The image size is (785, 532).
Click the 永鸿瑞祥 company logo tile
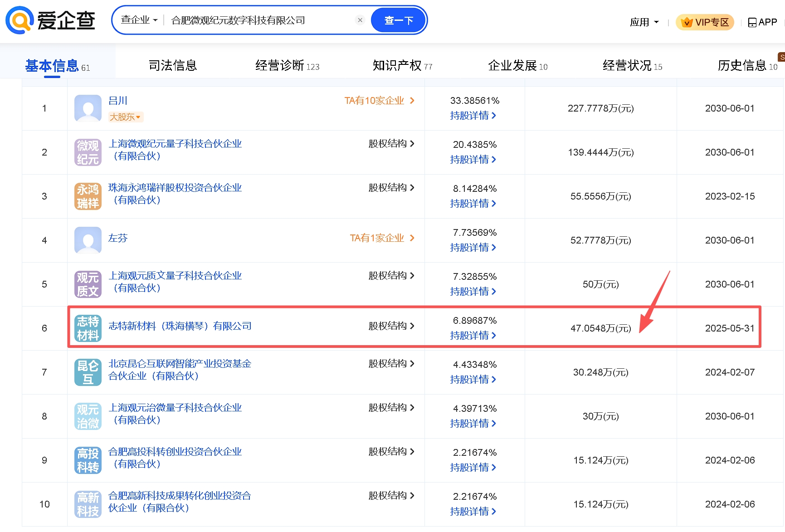pyautogui.click(x=88, y=196)
